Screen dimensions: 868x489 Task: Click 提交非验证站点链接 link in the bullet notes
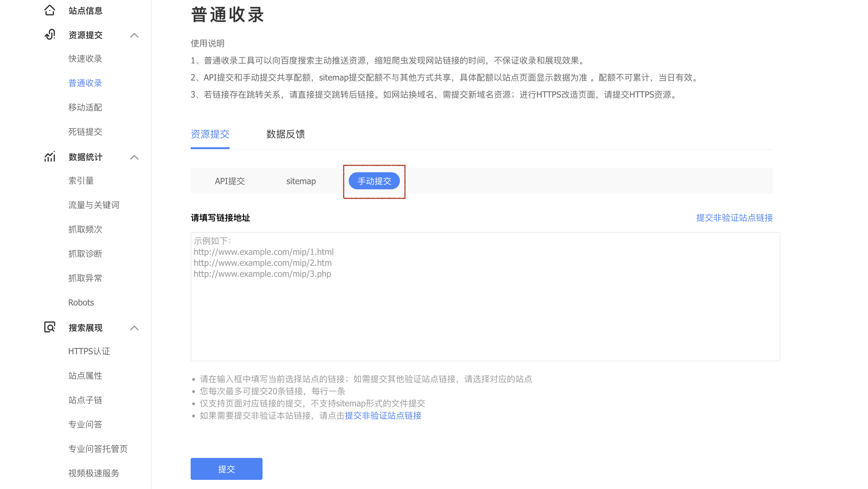coord(383,416)
